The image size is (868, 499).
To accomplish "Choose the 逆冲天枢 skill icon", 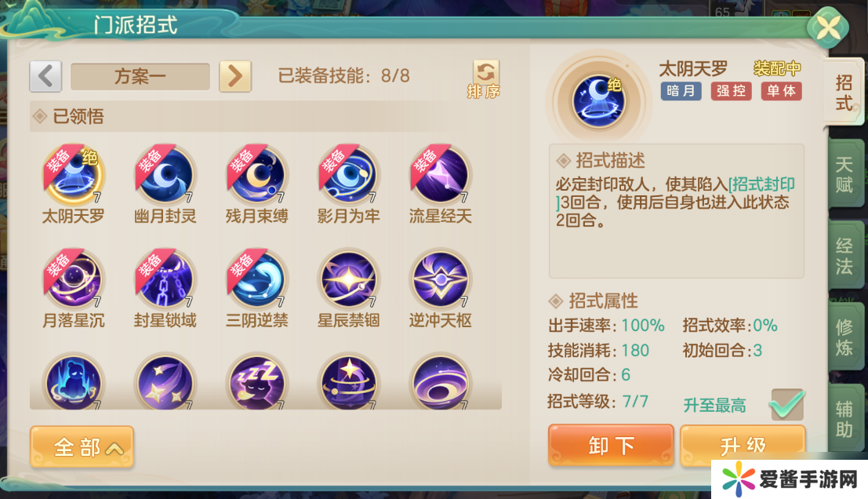I will (x=441, y=279).
